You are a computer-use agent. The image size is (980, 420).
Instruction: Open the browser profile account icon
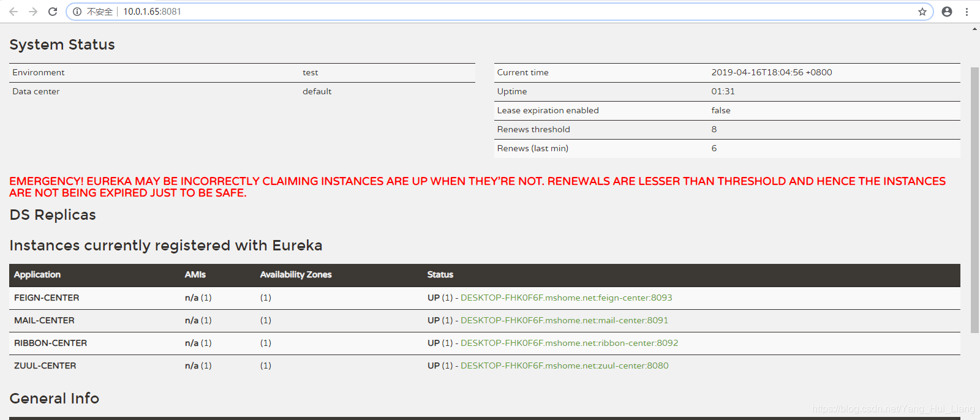947,12
